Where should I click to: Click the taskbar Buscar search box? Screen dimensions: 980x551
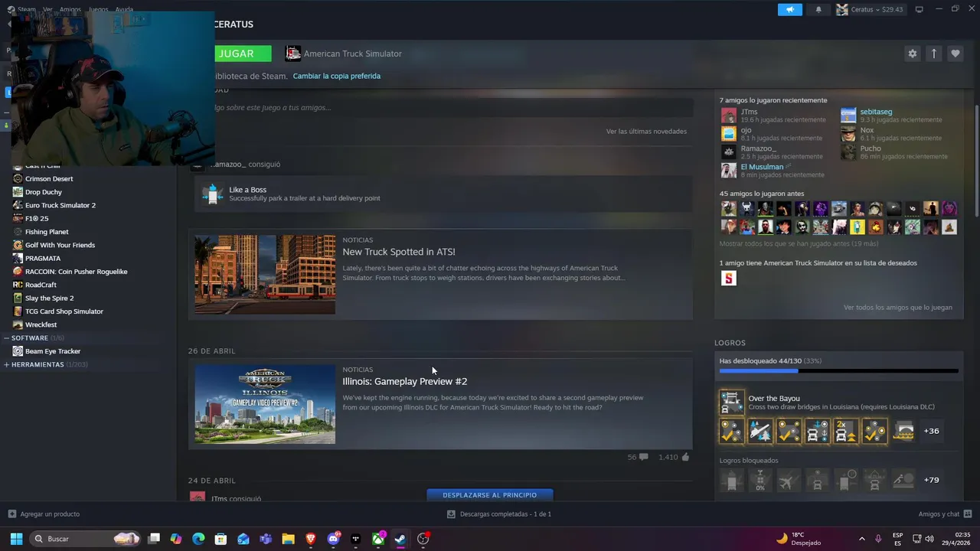[85, 539]
